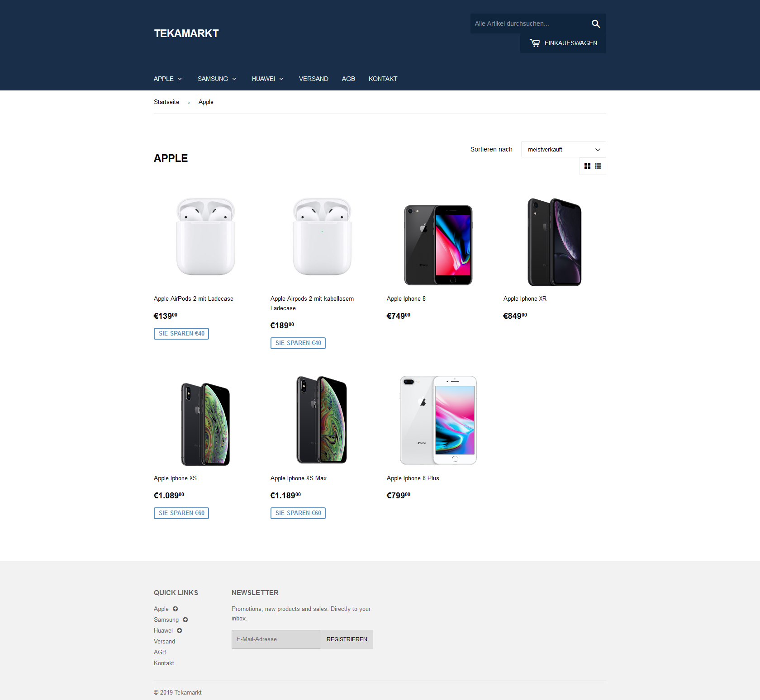760x700 pixels.
Task: Open Apple Iphone XR product image
Action: coord(555,242)
